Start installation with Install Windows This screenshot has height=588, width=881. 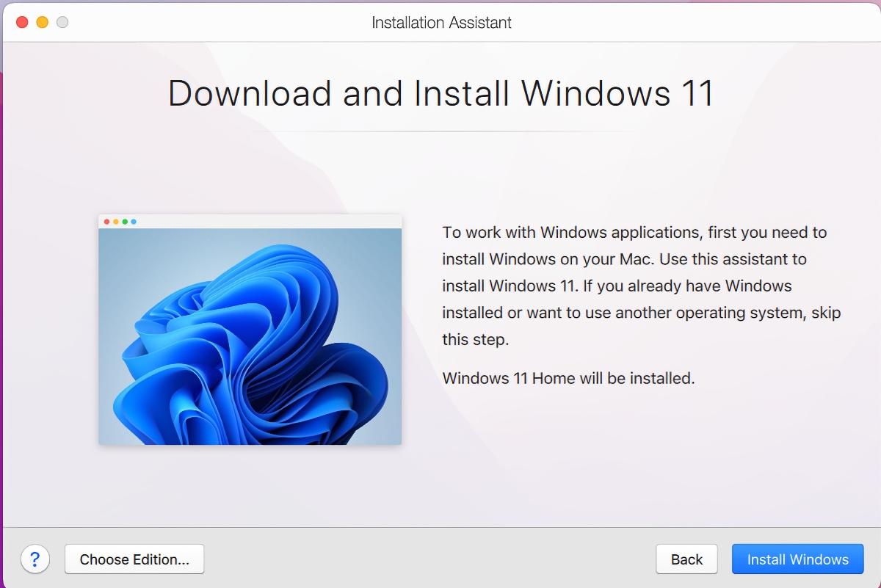pyautogui.click(x=797, y=559)
